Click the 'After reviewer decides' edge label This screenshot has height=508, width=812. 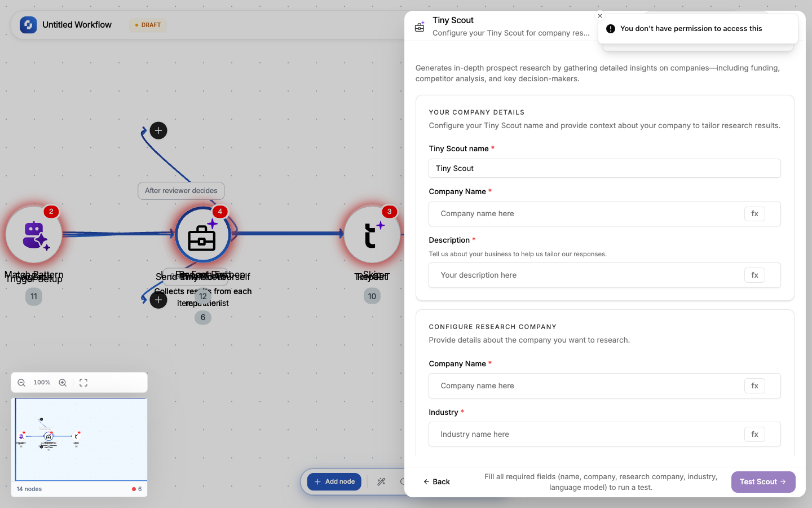point(181,191)
